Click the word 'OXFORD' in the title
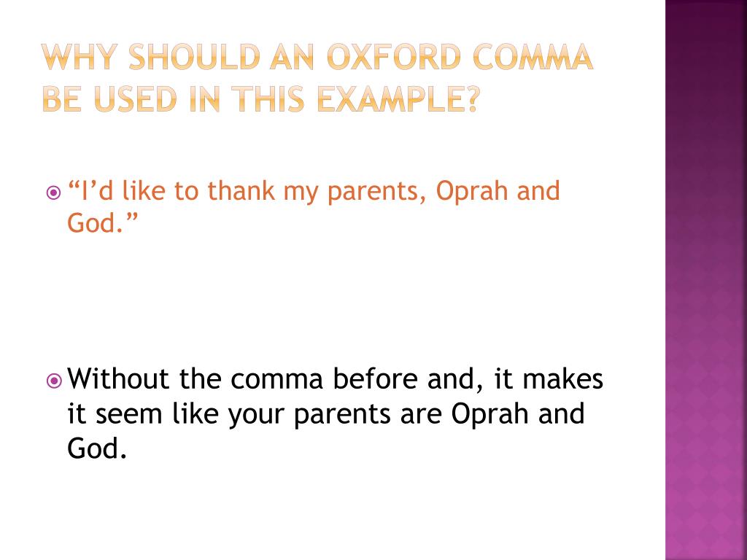Screen dimensions: 747x560 tap(394, 57)
